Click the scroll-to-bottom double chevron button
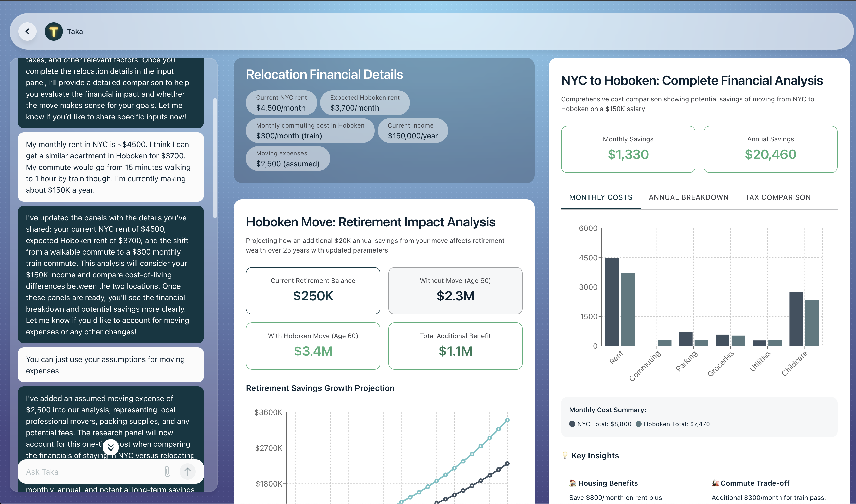The image size is (856, 504). 111,447
